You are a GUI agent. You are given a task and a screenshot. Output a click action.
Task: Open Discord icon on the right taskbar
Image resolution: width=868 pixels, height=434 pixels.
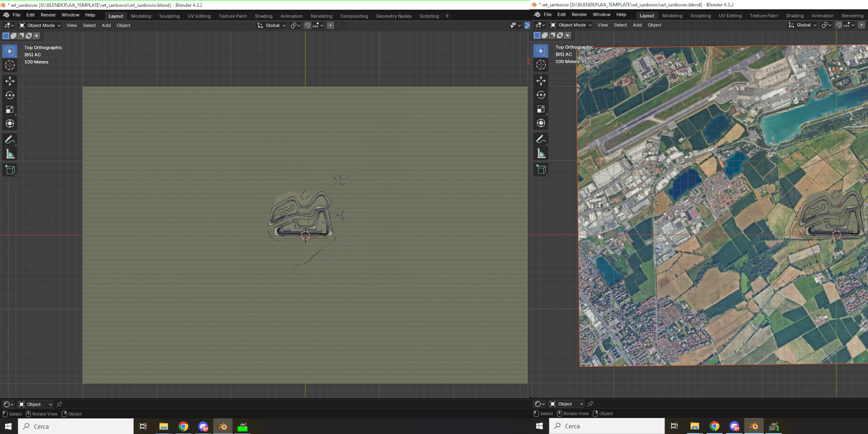click(x=734, y=426)
